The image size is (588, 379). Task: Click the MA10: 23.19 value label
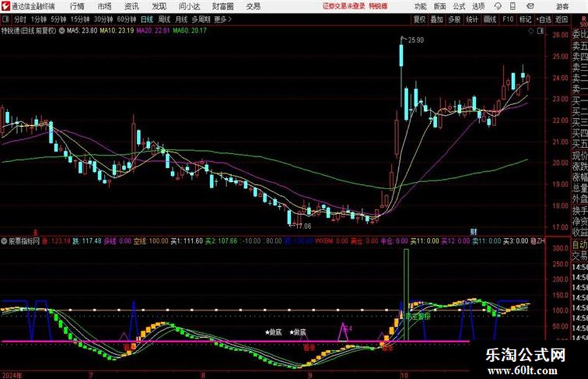(116, 30)
